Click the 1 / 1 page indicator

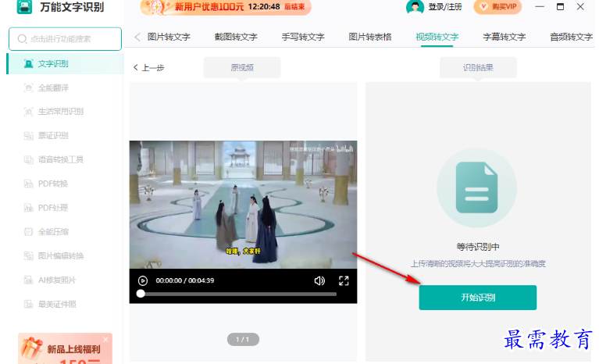click(243, 339)
